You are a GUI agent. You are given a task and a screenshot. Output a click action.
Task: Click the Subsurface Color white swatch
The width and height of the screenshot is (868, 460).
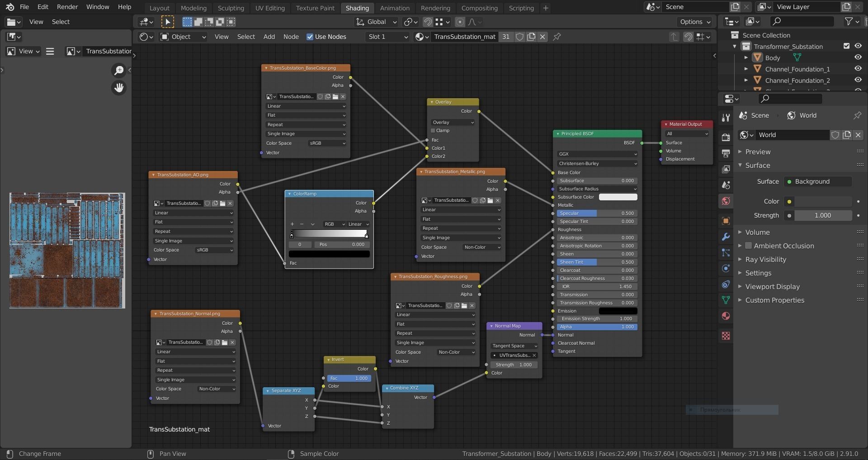tap(618, 197)
